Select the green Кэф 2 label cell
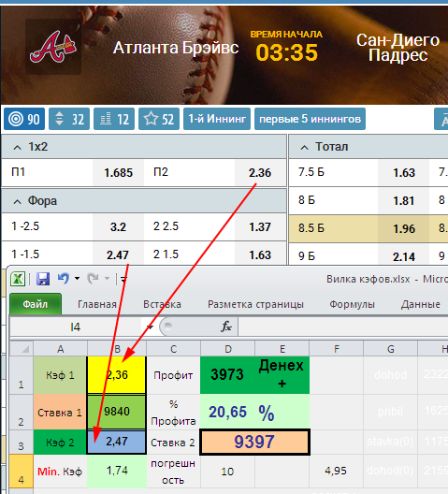The height and width of the screenshot is (494, 448). pos(60,442)
